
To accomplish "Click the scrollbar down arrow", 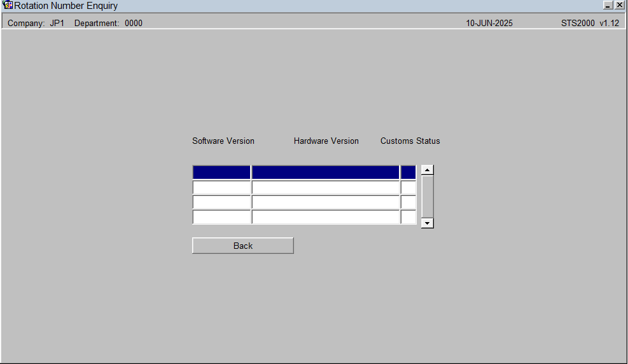I will point(428,223).
